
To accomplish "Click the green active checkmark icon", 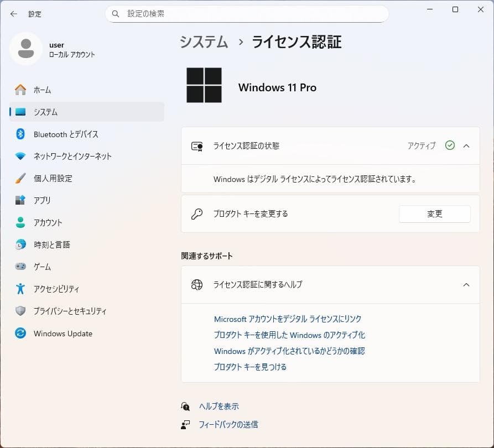I will tap(450, 145).
